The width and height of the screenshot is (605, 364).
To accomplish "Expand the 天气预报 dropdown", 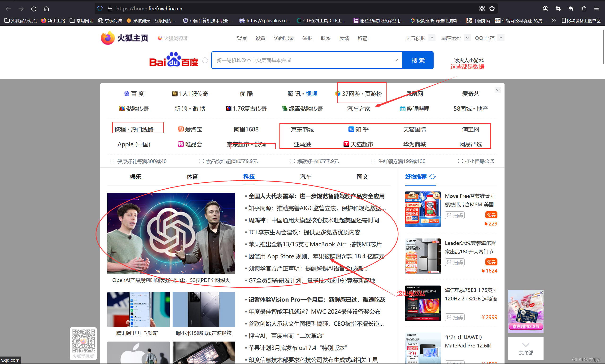I will pyautogui.click(x=432, y=38).
